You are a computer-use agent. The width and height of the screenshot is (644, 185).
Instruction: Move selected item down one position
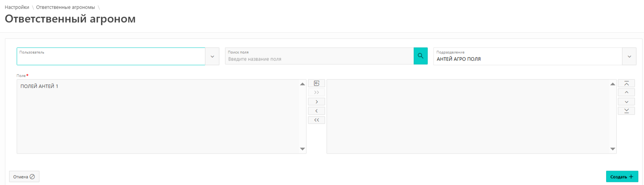coord(626,102)
